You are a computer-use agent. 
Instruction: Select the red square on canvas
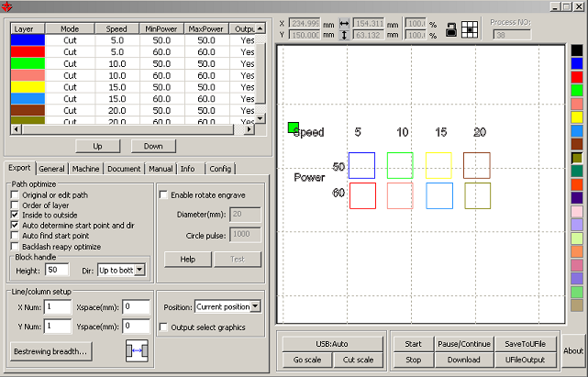point(362,195)
